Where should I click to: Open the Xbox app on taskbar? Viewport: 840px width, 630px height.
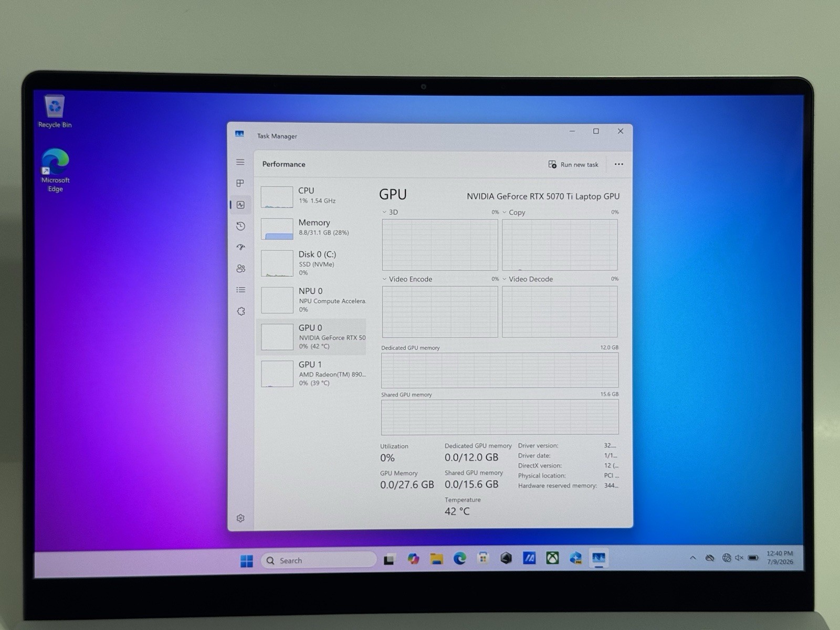pos(552,558)
